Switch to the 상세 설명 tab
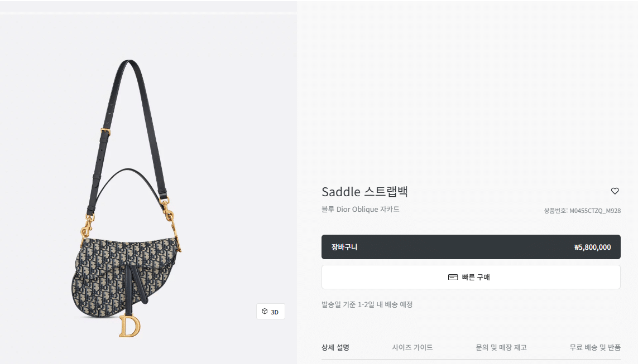This screenshot has height=364, width=638. pyautogui.click(x=335, y=347)
